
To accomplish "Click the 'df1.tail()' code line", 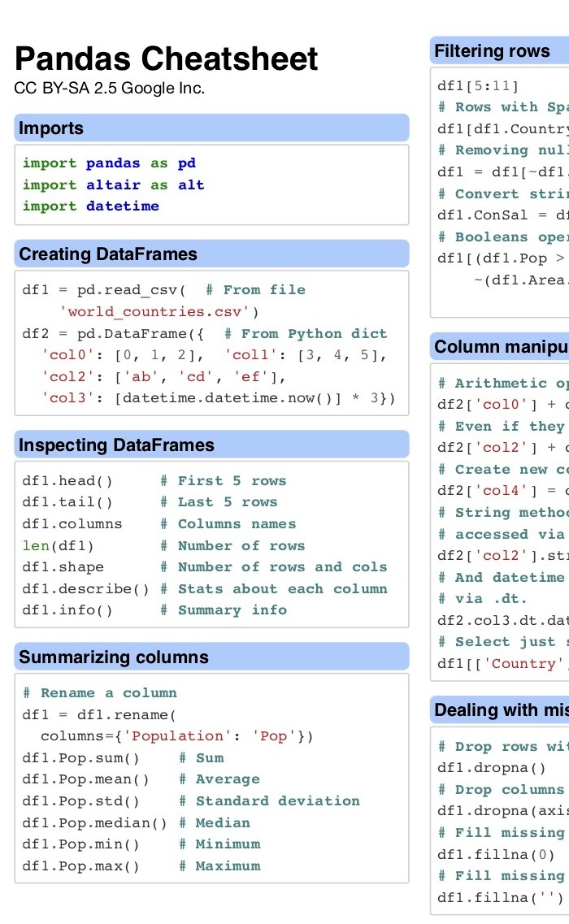I will click(x=67, y=502).
